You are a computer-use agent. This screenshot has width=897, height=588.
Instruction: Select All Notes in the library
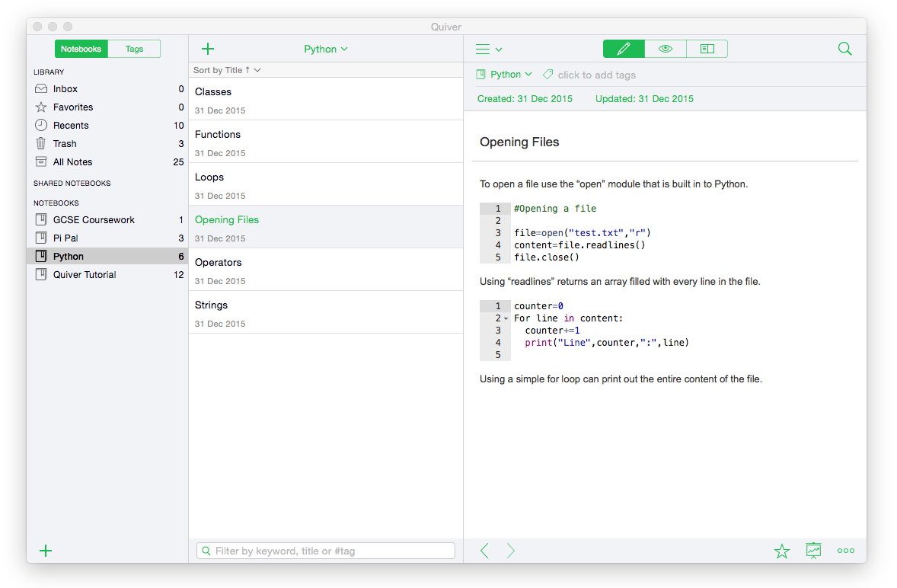[x=107, y=162]
